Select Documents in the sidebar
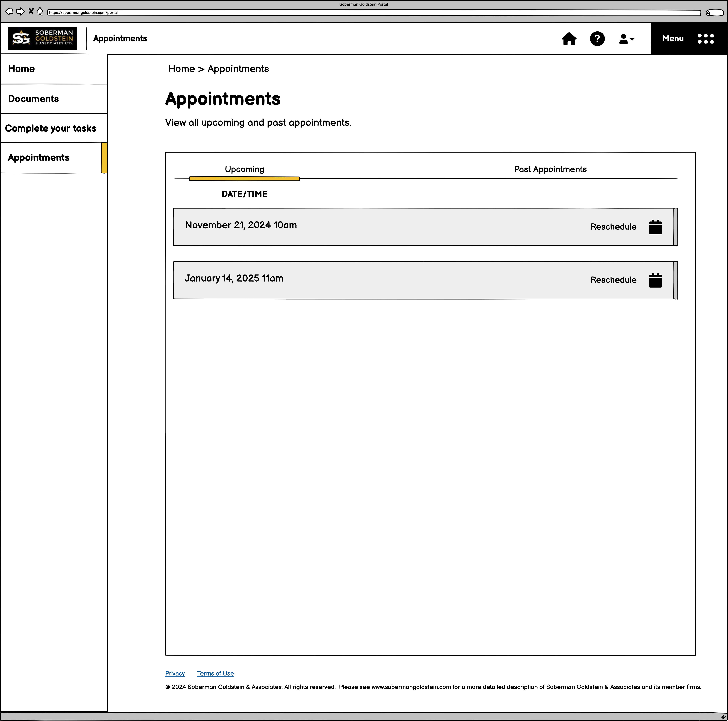The width and height of the screenshot is (728, 721). coord(54,99)
